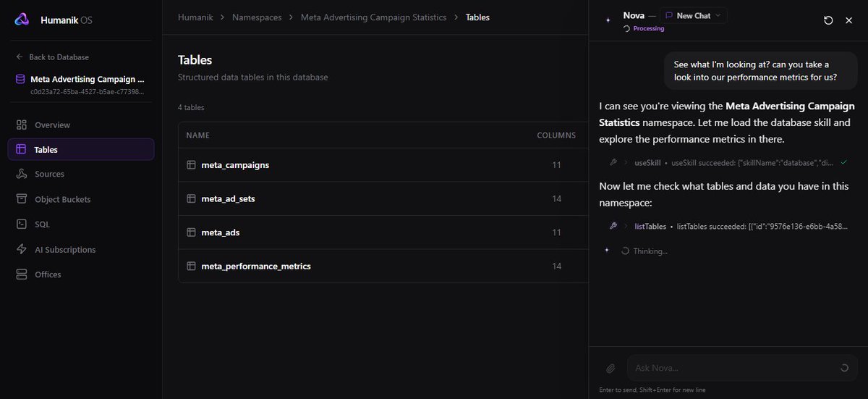Click the spinner in the Ask Nova field
868x399 pixels.
844,368
